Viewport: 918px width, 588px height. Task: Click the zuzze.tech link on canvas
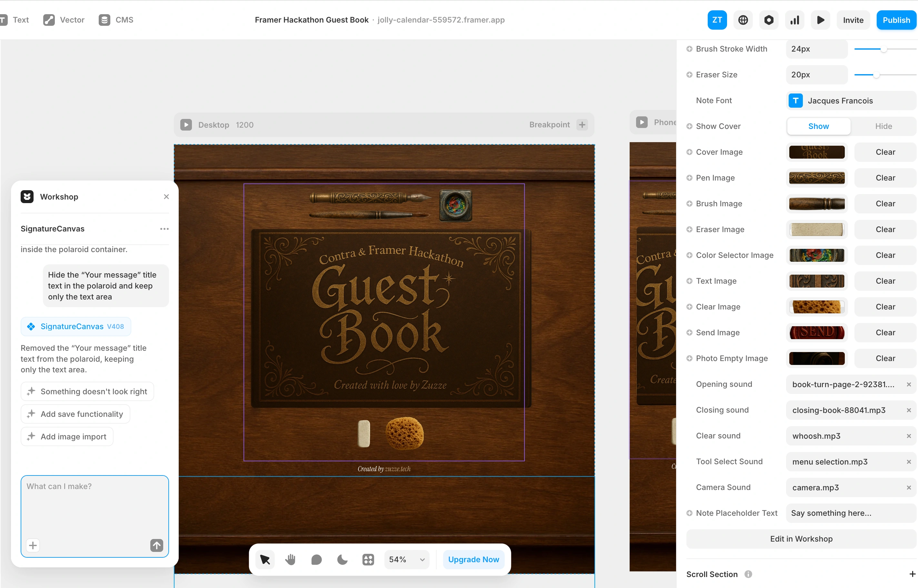click(397, 469)
